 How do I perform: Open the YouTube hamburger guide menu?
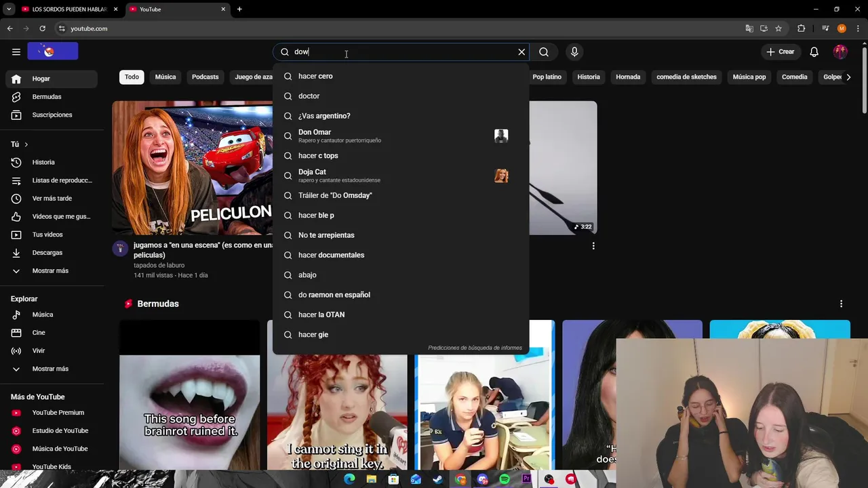coord(16,52)
